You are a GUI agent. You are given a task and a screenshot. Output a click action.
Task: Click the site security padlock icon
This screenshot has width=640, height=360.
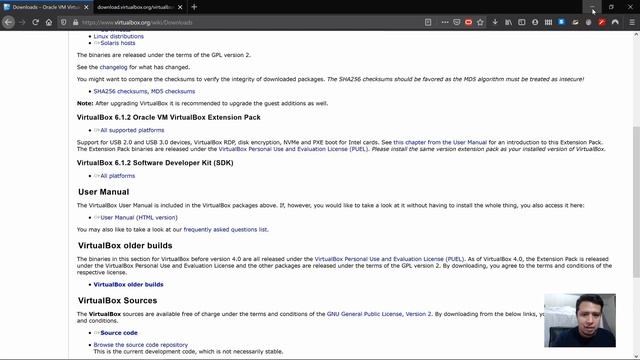pos(76,22)
